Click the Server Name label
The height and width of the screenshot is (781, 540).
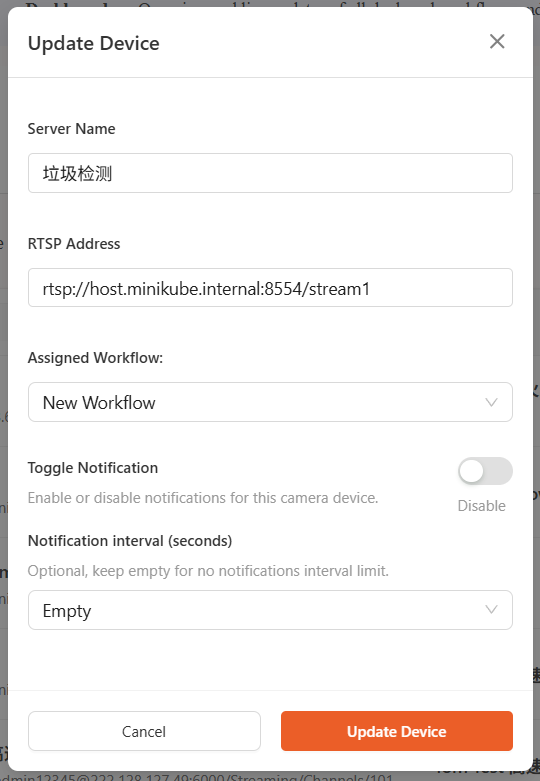71,129
